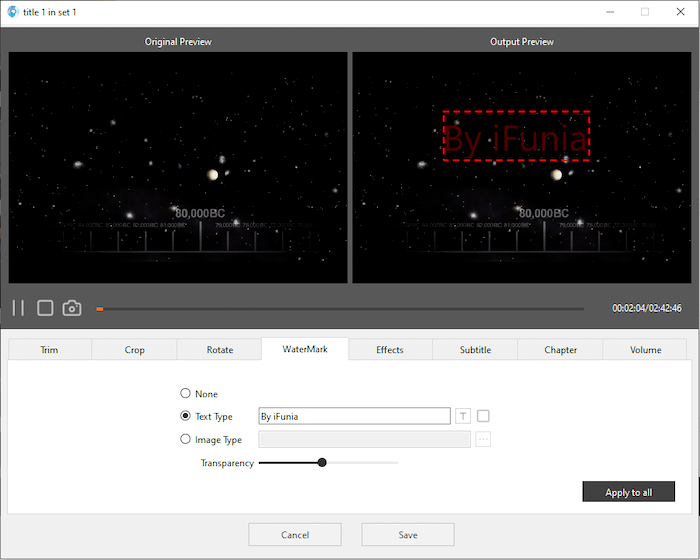Stop the video preview

pyautogui.click(x=45, y=308)
